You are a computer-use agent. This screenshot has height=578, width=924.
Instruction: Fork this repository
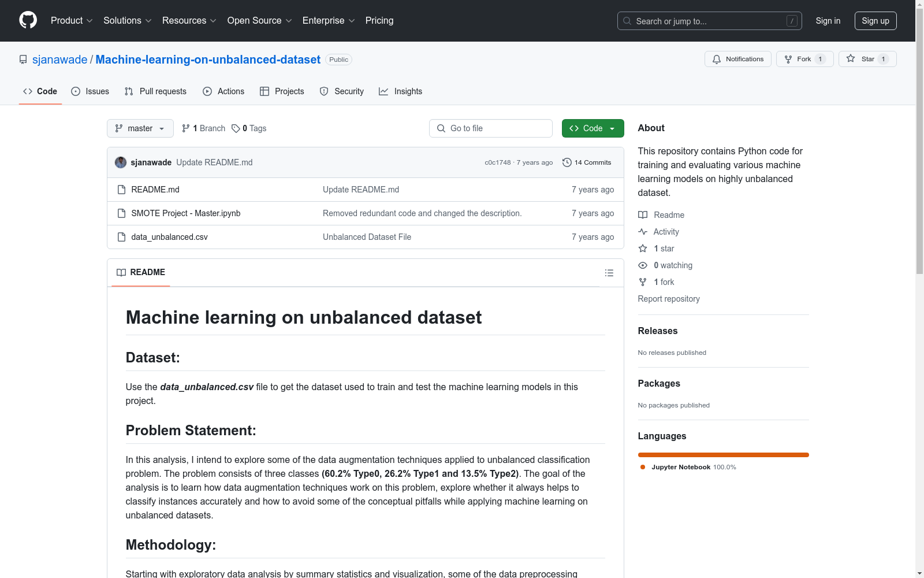(x=804, y=59)
